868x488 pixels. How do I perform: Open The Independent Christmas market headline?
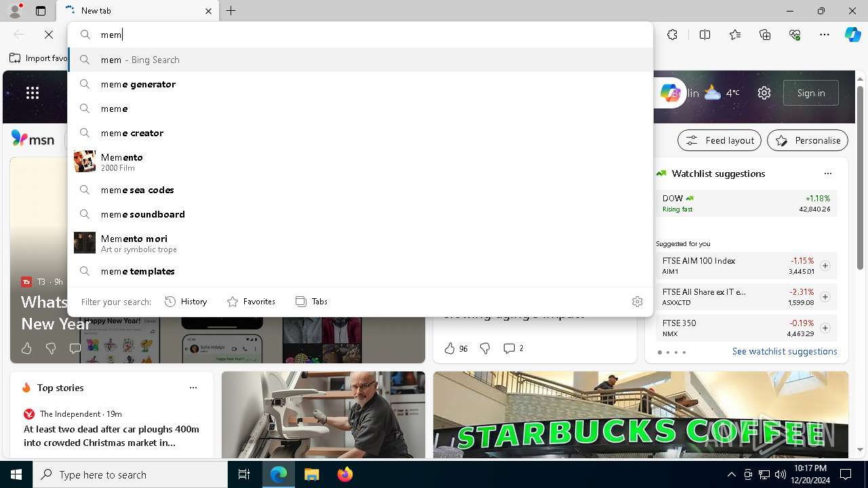(111, 436)
